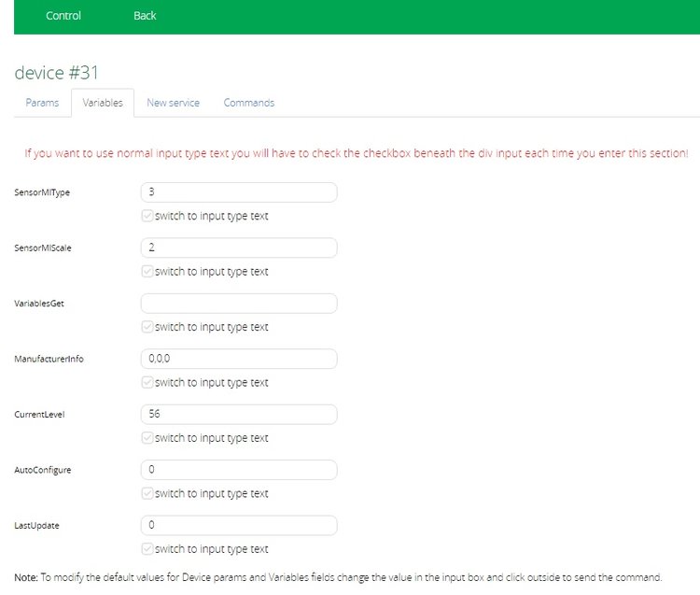Click the empty VariablesGet input box
700x595 pixels.
click(x=238, y=304)
